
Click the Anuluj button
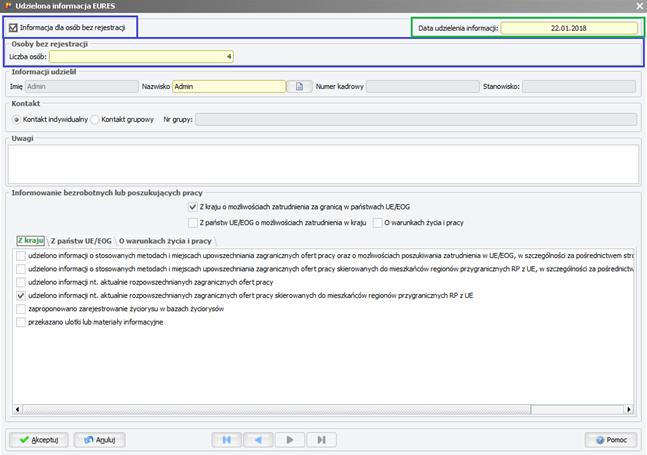99,440
